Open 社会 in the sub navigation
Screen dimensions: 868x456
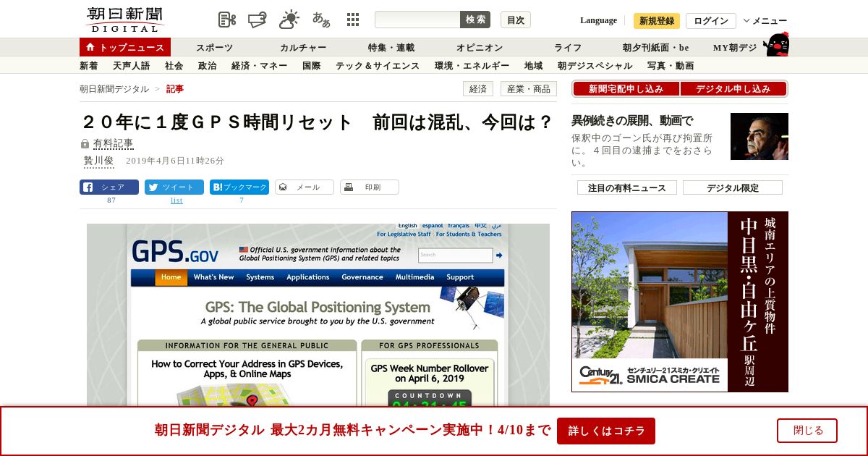click(x=174, y=66)
